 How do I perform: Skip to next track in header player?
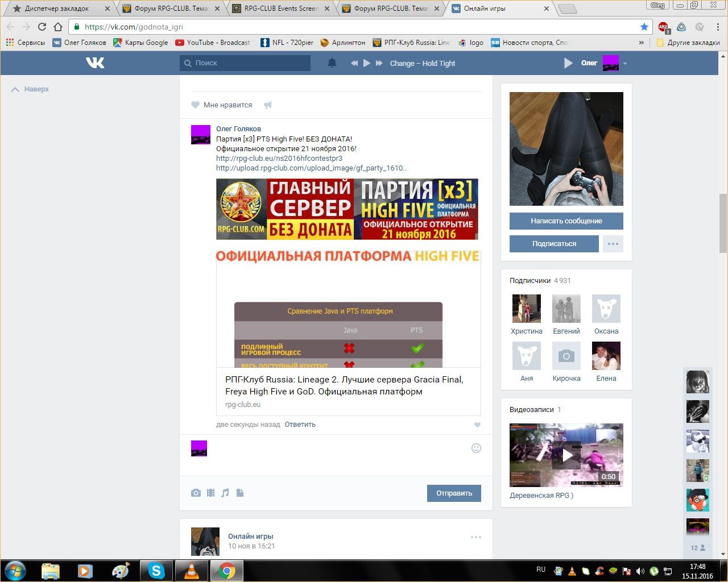(379, 63)
